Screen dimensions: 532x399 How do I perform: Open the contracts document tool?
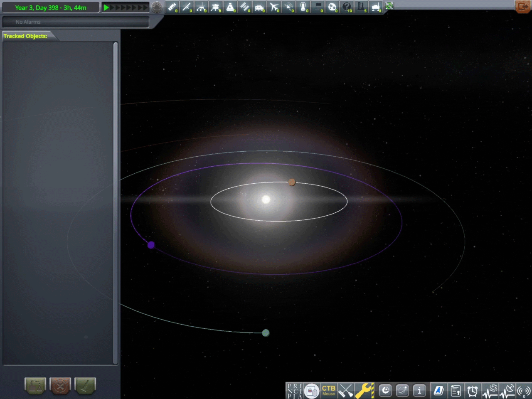tap(456, 391)
